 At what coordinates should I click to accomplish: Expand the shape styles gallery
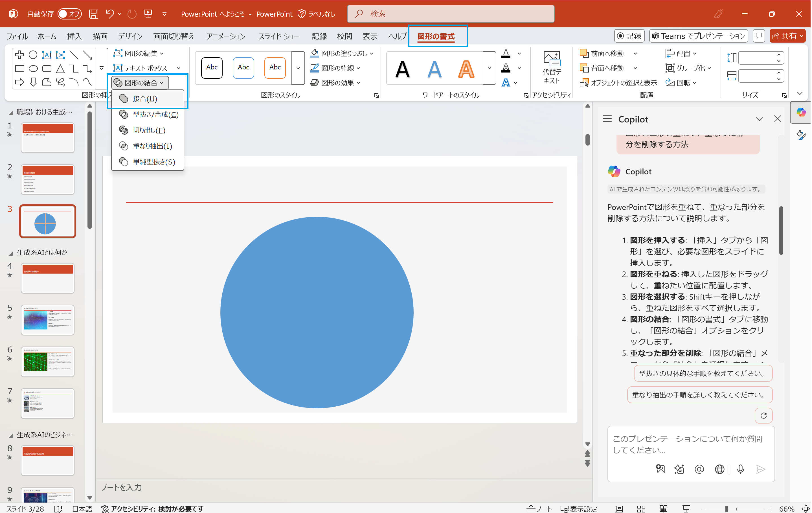point(298,68)
